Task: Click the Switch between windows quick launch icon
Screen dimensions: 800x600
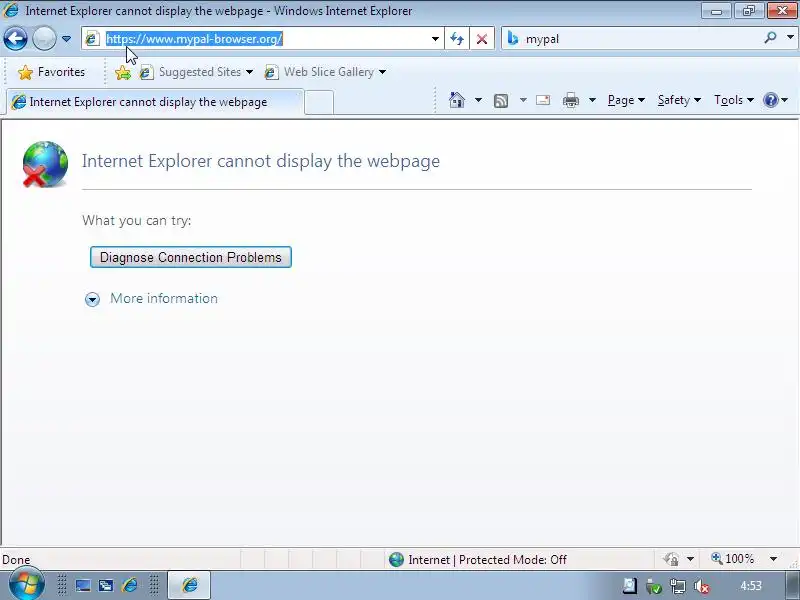Action: coord(106,585)
